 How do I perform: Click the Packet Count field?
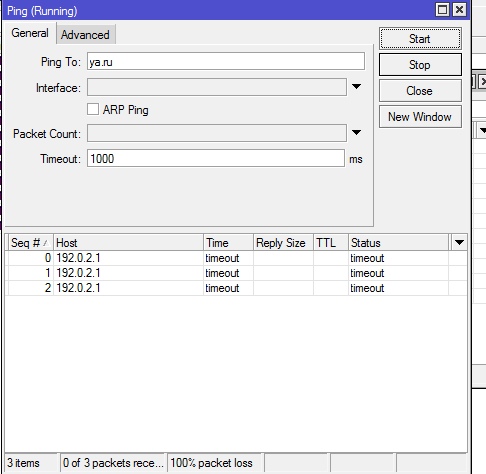(x=217, y=133)
